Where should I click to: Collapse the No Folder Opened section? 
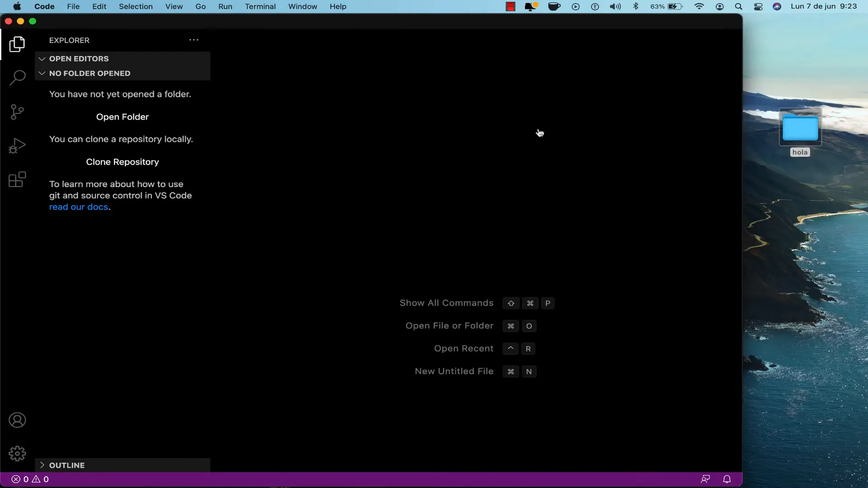(x=123, y=73)
